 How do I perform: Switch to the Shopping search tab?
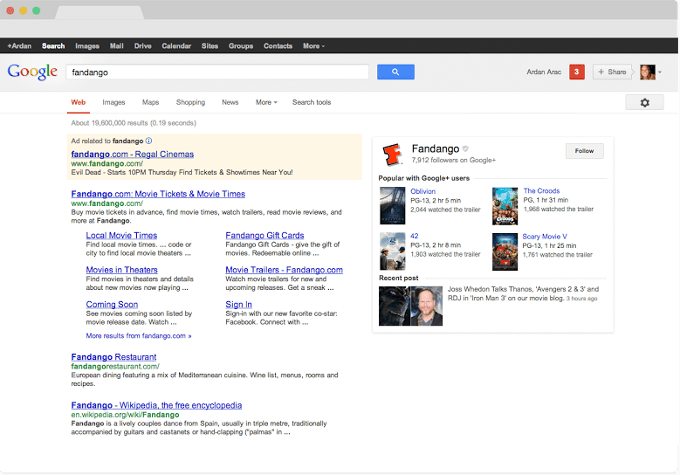pyautogui.click(x=190, y=102)
